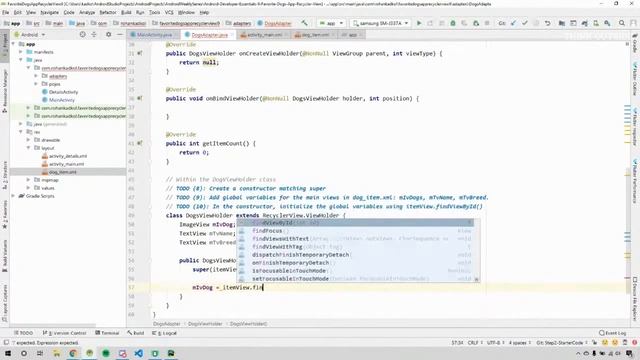Click the collapse all icon in project panel
This screenshot has width=640, height=360.
(x=94, y=35)
